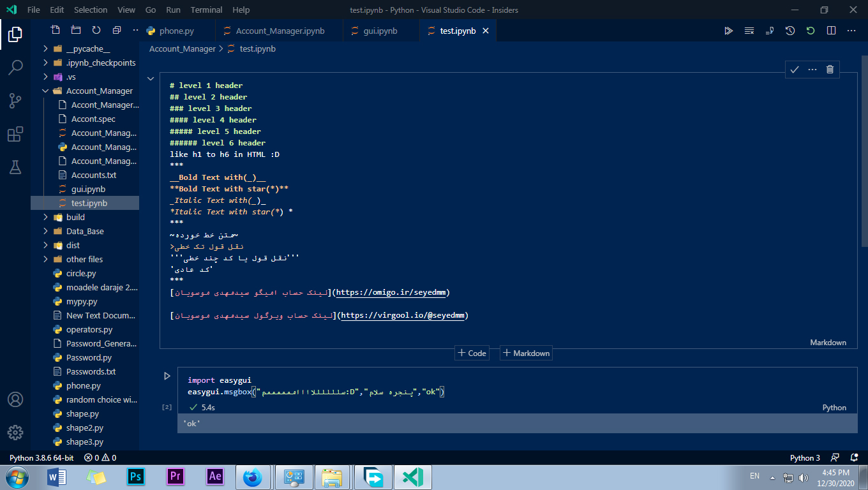Click the New Folder icon in explorer
868x490 pixels.
pyautogui.click(x=76, y=30)
